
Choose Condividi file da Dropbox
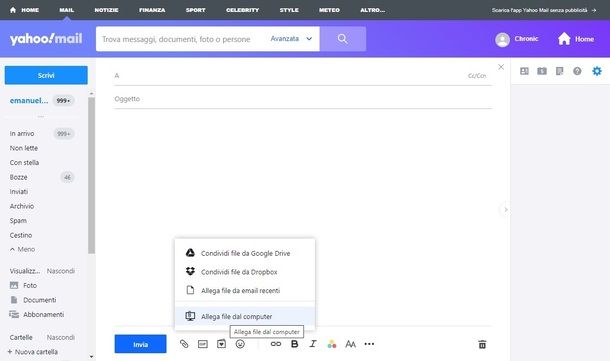click(245, 272)
